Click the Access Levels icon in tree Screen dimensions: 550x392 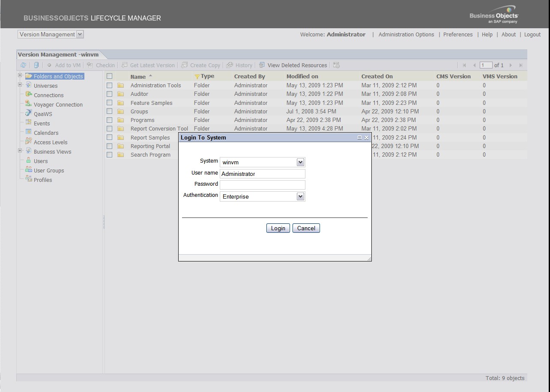(28, 141)
